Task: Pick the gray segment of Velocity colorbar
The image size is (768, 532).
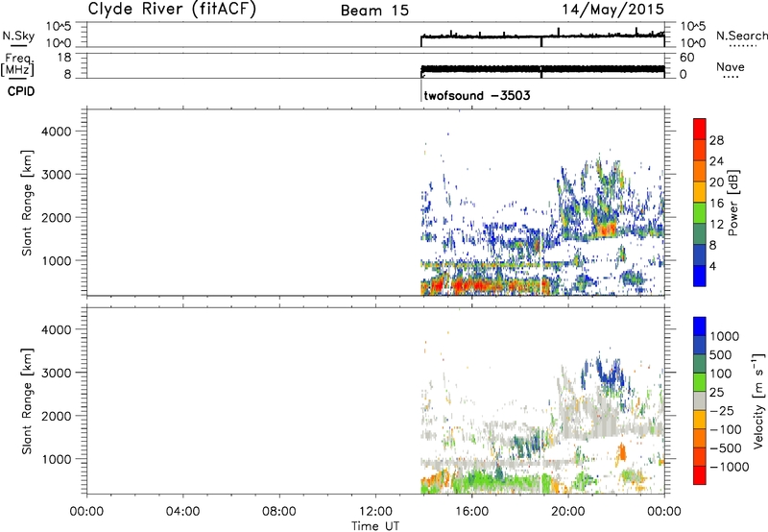Action: [x=700, y=401]
